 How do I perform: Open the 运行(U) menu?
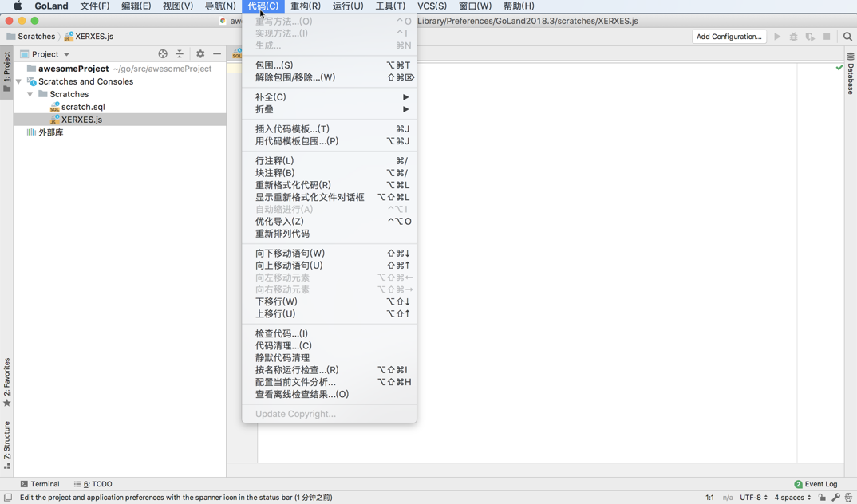348,6
